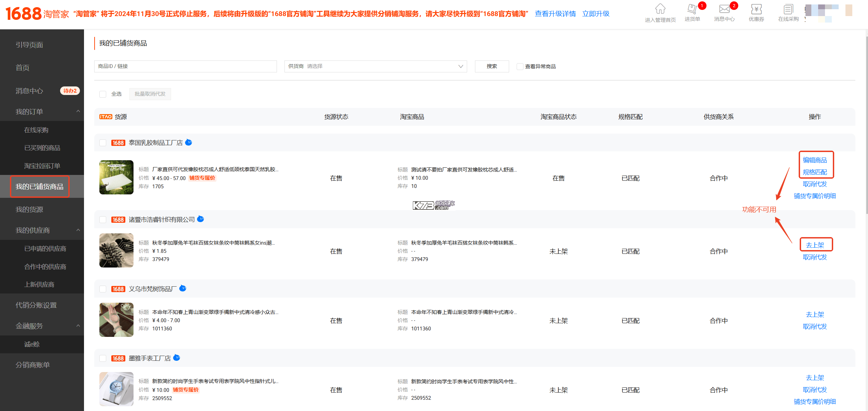Image resolution: width=868 pixels, height=411 pixels.
Task: Open the 在线采购 icon in header
Action: (788, 9)
